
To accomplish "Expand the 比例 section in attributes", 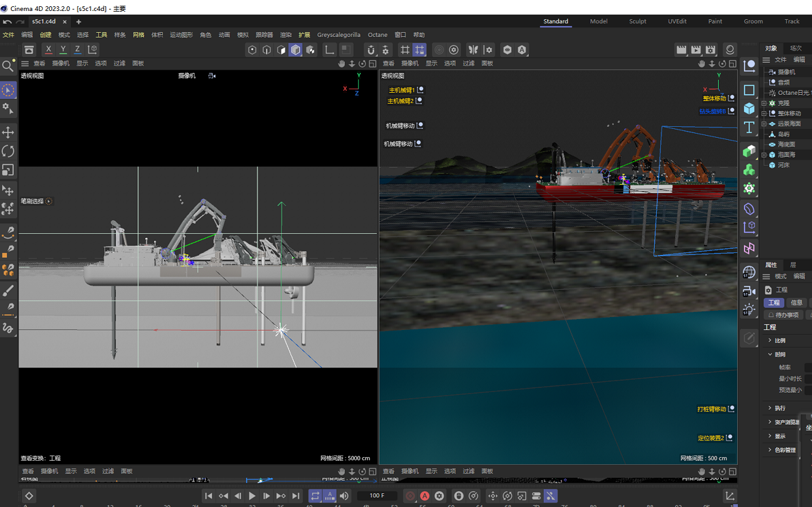I will pos(770,340).
